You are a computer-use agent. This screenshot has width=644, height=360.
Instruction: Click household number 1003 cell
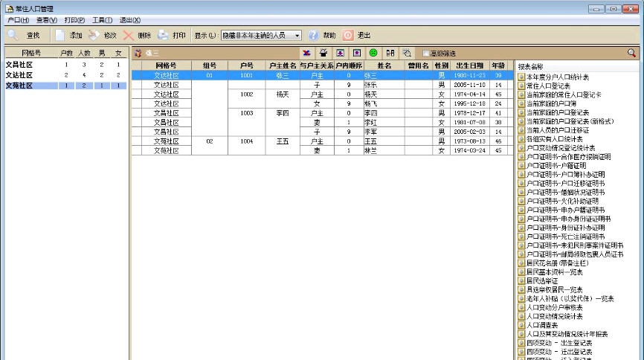[x=246, y=113]
